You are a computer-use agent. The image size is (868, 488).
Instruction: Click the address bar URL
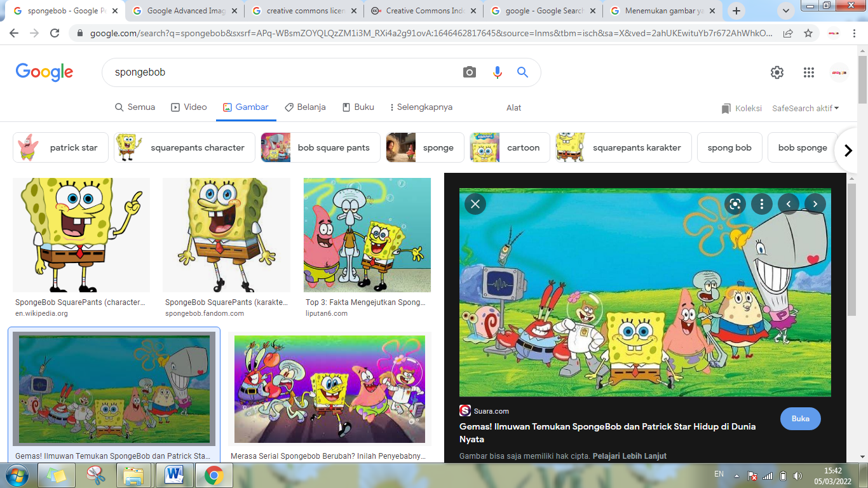(431, 33)
